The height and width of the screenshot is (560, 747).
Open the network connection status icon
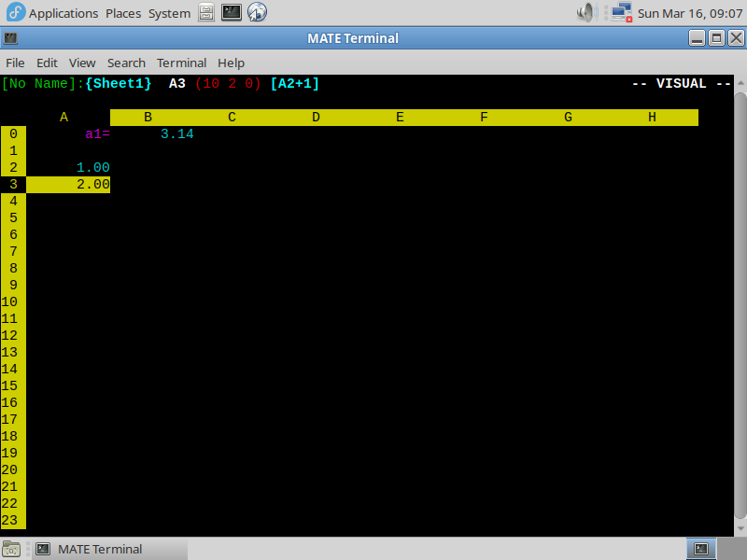click(x=621, y=13)
